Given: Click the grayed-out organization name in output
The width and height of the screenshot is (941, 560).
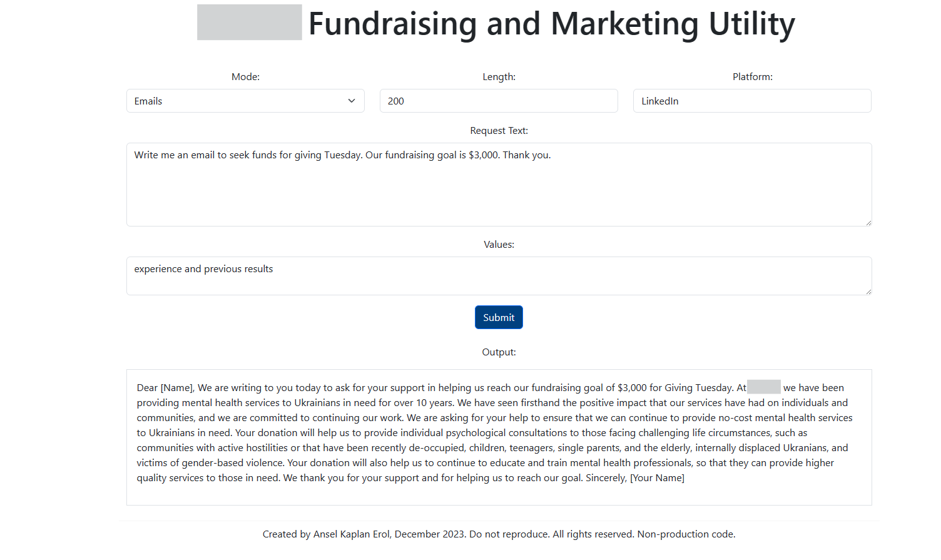Looking at the screenshot, I should coord(763,387).
